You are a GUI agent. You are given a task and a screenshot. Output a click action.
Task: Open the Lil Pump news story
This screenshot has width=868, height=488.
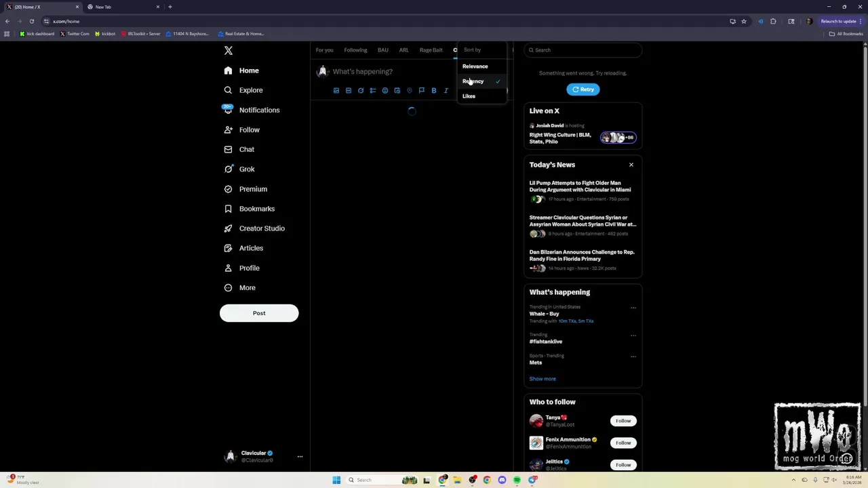point(583,190)
